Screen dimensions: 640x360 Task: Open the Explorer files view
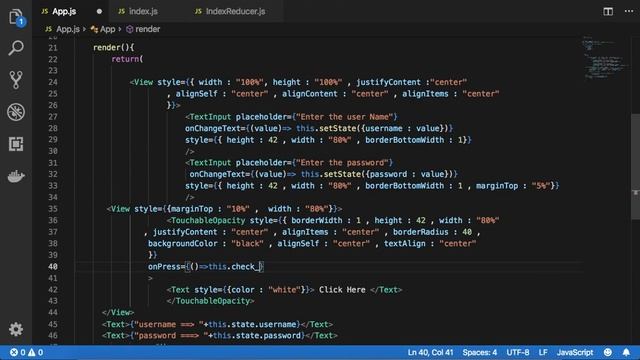pos(16,17)
